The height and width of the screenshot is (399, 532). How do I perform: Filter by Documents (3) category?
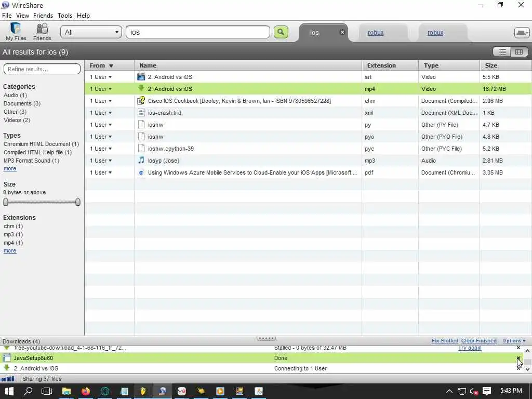(x=22, y=103)
